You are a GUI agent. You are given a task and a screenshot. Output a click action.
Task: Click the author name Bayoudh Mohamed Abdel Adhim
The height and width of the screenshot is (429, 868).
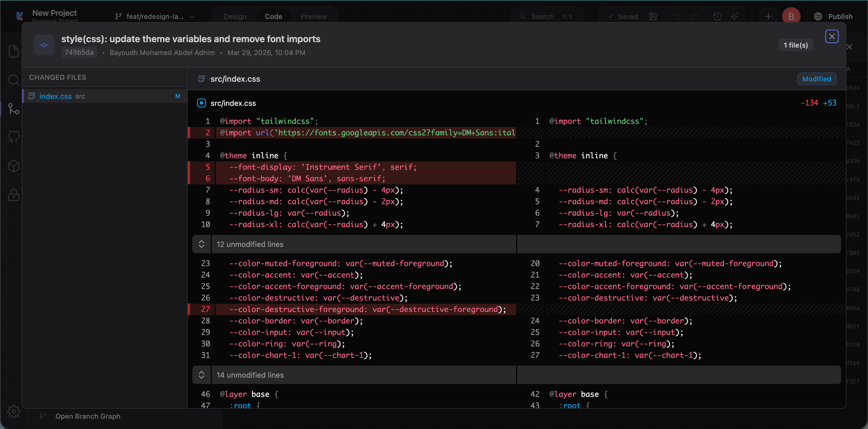pyautogui.click(x=162, y=52)
